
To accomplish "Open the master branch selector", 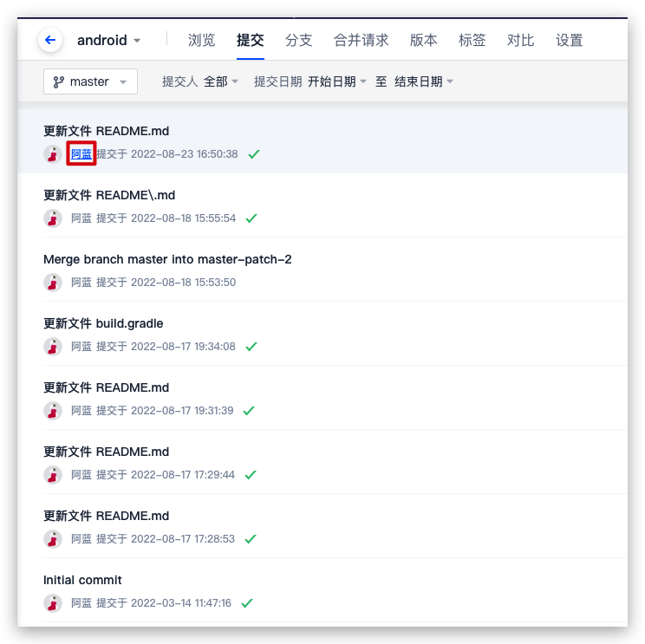I will pyautogui.click(x=90, y=81).
